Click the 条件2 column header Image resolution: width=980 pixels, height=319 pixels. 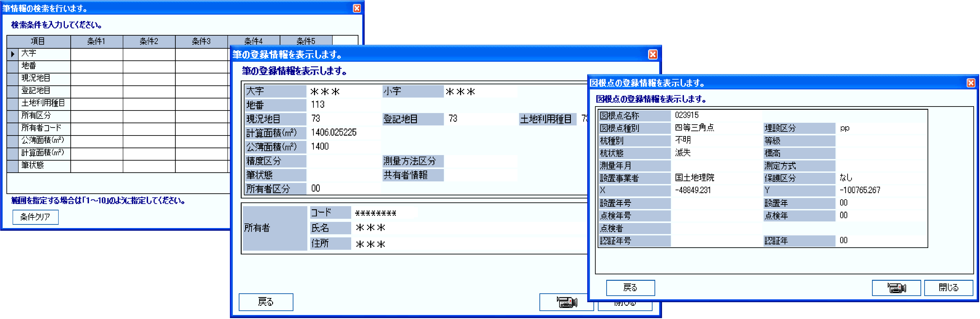(149, 41)
